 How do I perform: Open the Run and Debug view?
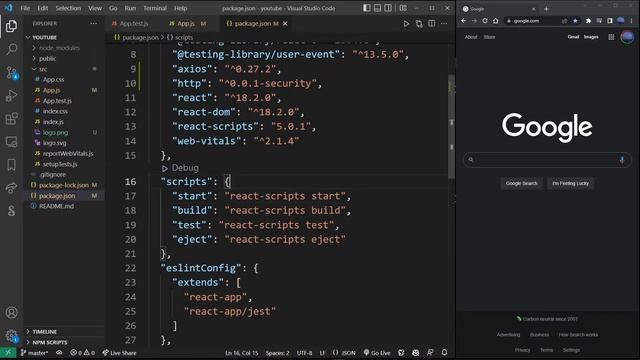11,96
